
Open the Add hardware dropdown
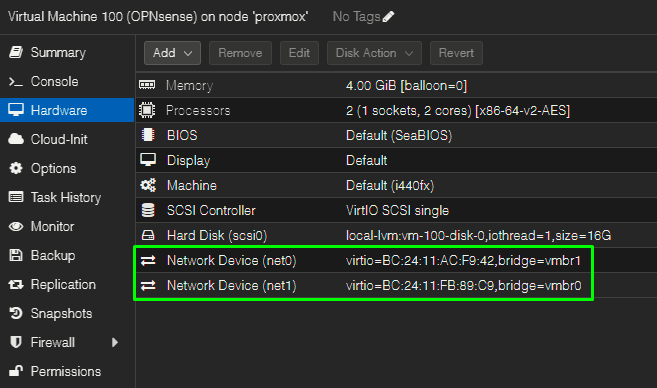(x=172, y=53)
